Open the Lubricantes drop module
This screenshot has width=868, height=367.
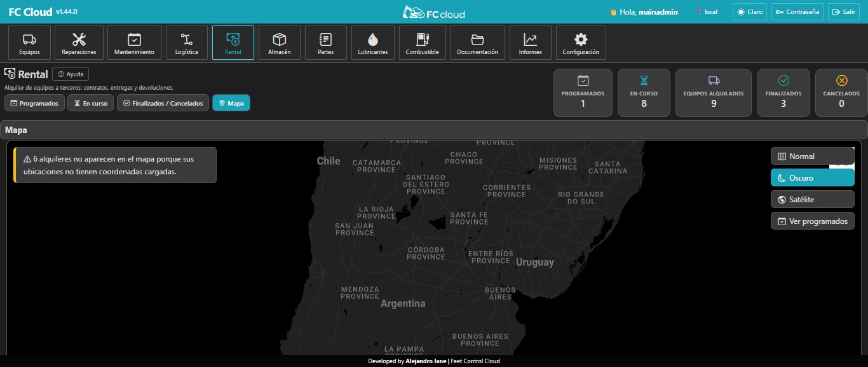point(372,43)
